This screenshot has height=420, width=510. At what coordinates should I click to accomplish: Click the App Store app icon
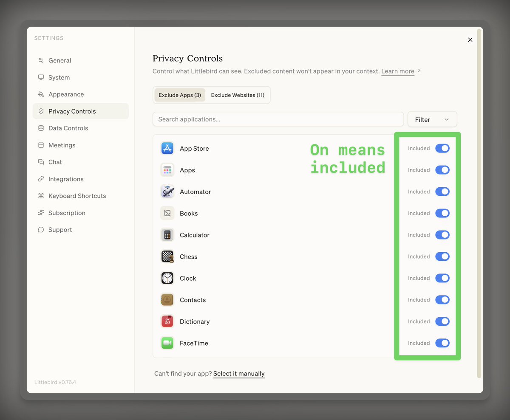coord(167,148)
